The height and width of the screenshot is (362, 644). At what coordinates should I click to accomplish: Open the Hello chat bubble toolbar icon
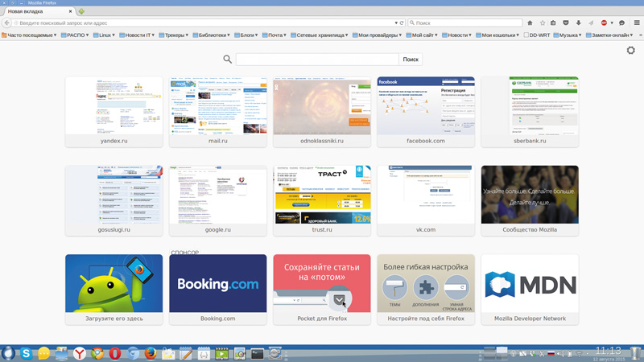621,23
